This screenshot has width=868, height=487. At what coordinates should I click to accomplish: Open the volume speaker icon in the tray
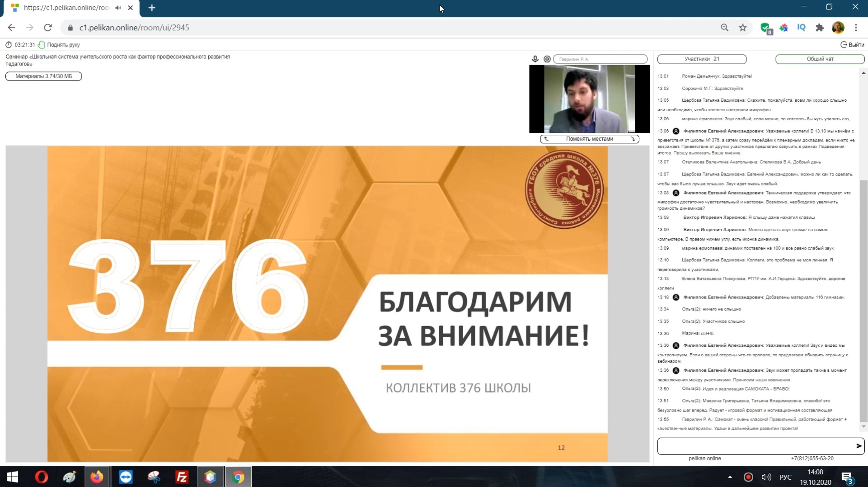point(766,477)
